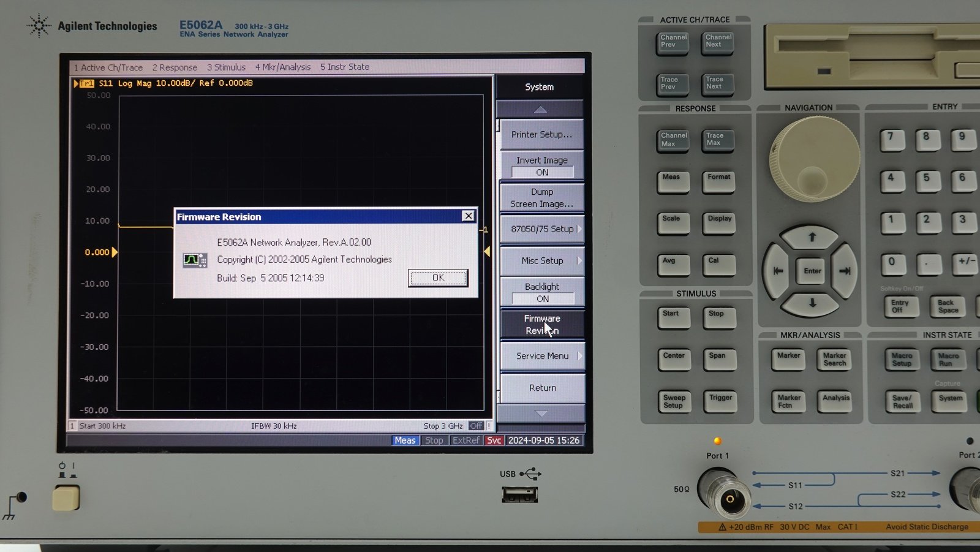The height and width of the screenshot is (552, 980).
Task: Click the Off indicator in channel bar
Action: [476, 426]
